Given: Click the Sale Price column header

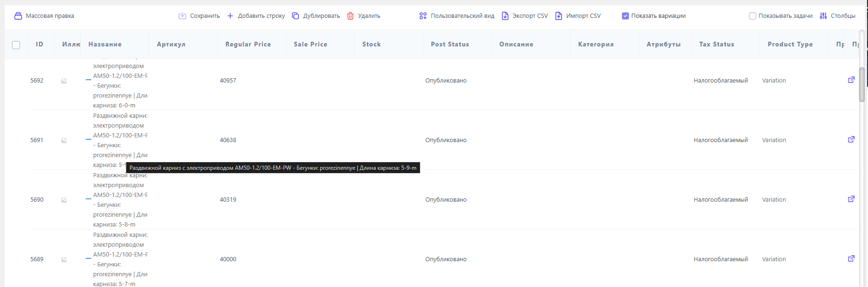Looking at the screenshot, I should (311, 44).
